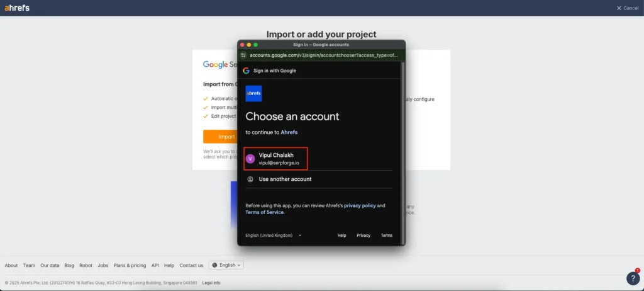
Task: Click the blue Ahrefs app logo in the popup
Action: click(253, 93)
